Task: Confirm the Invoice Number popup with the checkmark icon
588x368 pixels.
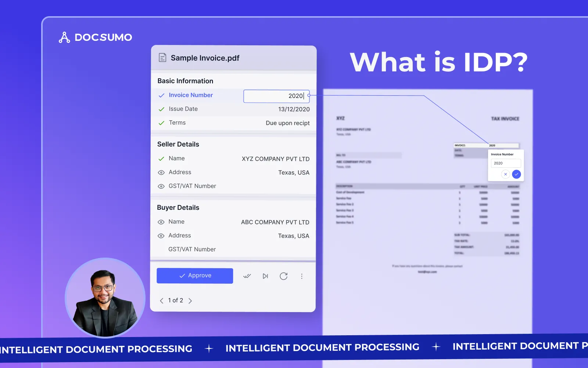Action: pos(517,174)
